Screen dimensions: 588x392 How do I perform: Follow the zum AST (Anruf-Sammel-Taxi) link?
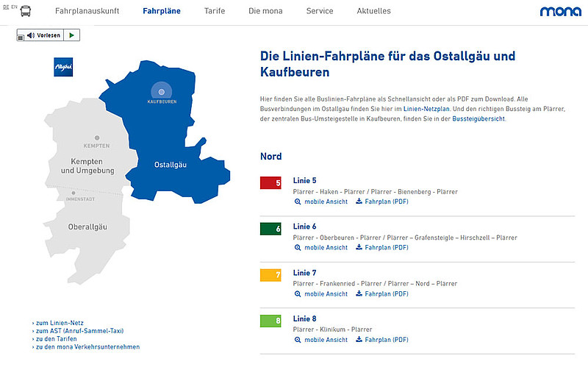[x=78, y=331]
